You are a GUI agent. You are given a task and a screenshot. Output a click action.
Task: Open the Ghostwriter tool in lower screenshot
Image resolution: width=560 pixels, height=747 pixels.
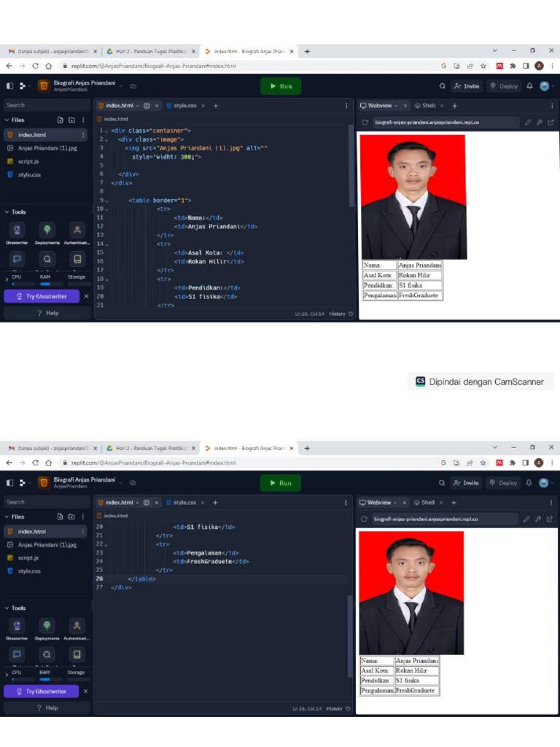(17, 625)
